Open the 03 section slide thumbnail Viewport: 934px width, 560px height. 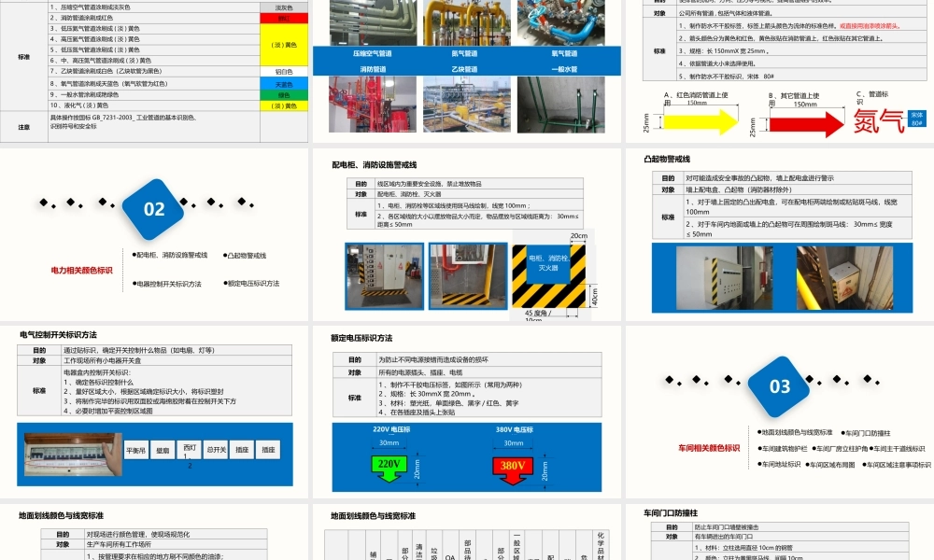tap(780, 412)
